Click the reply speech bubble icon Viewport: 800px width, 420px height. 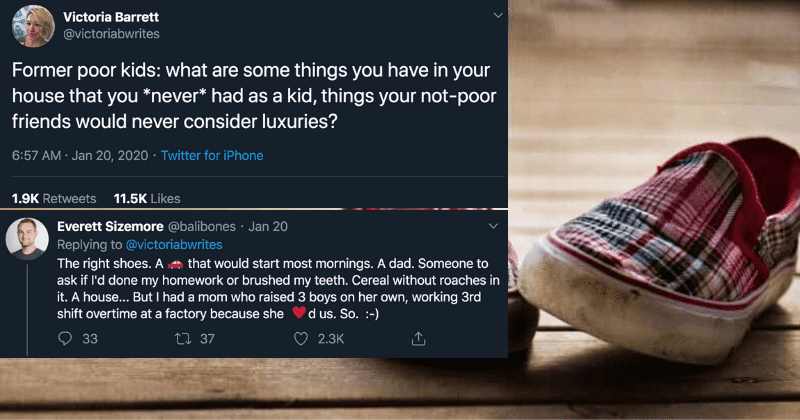[65, 339]
